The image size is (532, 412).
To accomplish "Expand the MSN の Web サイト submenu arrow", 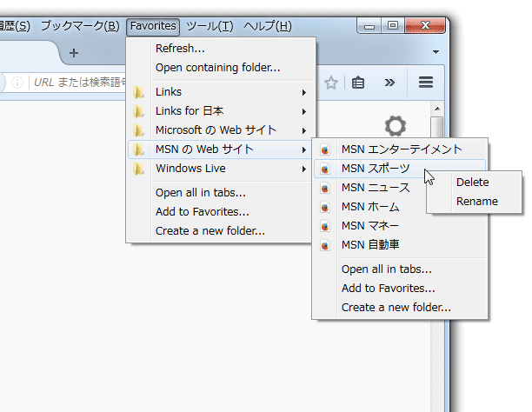I will point(304,150).
